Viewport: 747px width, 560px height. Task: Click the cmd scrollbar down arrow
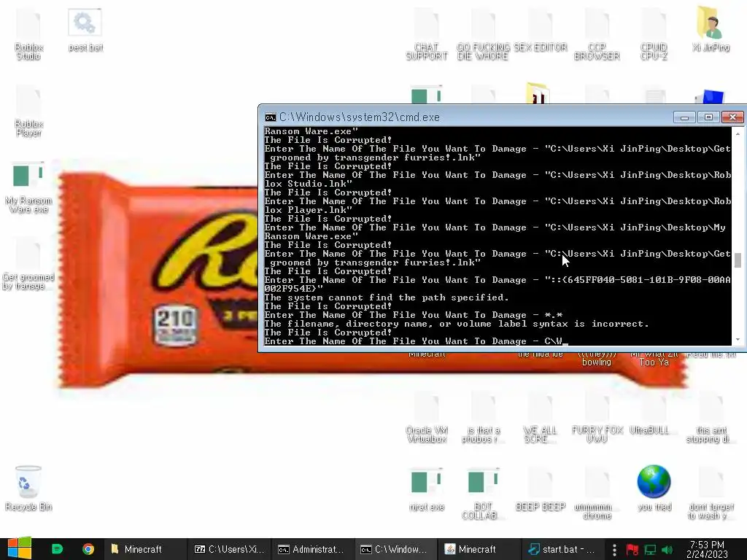pos(738,340)
